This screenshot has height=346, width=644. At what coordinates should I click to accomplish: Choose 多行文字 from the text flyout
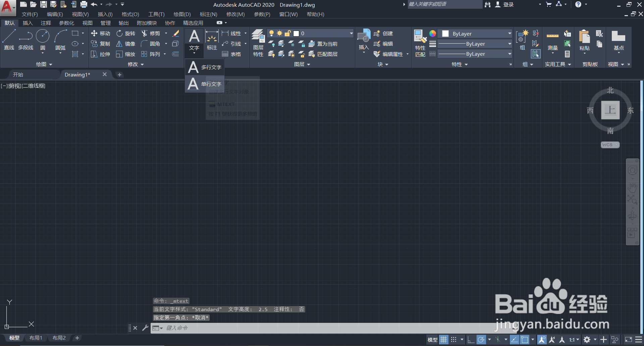pyautogui.click(x=205, y=67)
